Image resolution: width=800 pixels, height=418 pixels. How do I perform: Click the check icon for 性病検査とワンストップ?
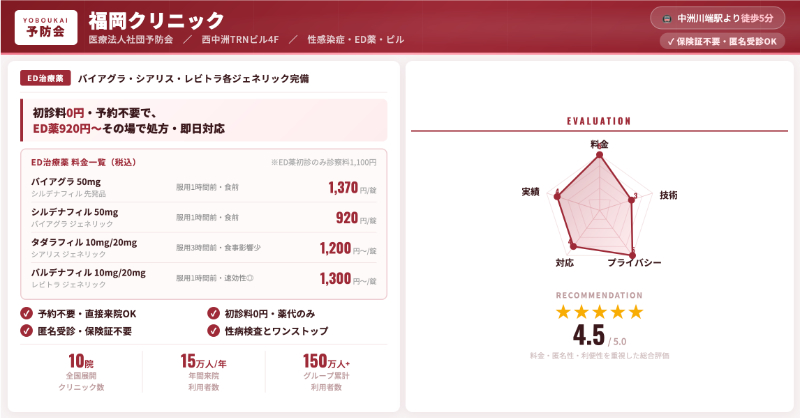tap(213, 330)
